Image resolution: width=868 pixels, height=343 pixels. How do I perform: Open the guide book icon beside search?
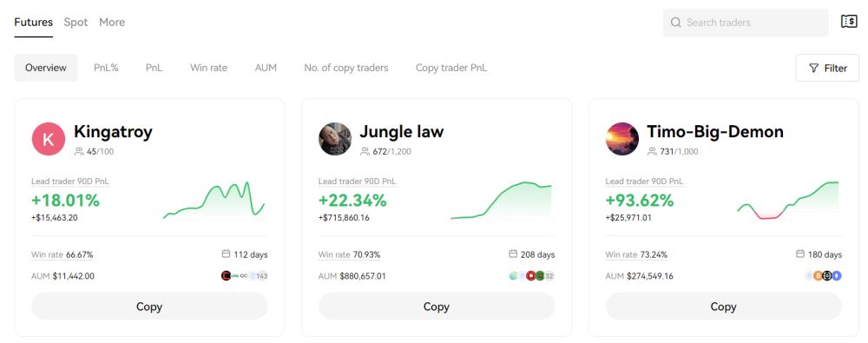[849, 22]
